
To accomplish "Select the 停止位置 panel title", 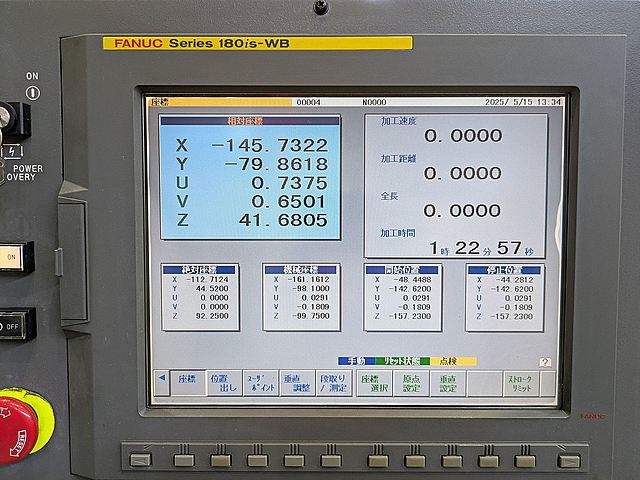I will click(504, 270).
